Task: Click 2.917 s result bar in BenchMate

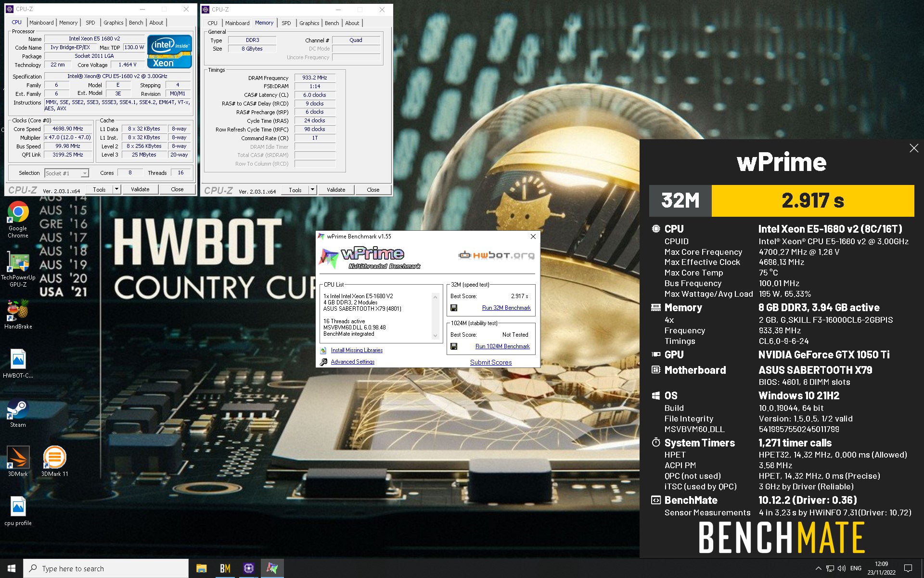Action: pyautogui.click(x=813, y=200)
